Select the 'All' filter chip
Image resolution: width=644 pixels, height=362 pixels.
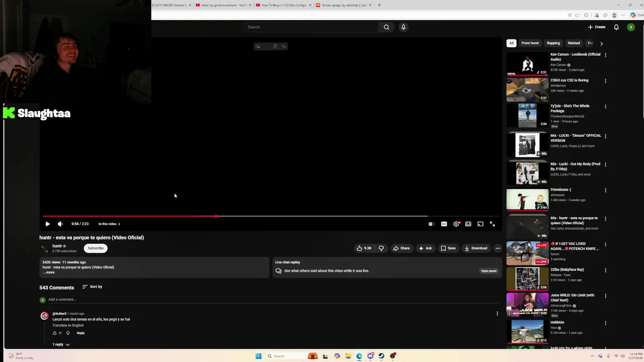(511, 43)
